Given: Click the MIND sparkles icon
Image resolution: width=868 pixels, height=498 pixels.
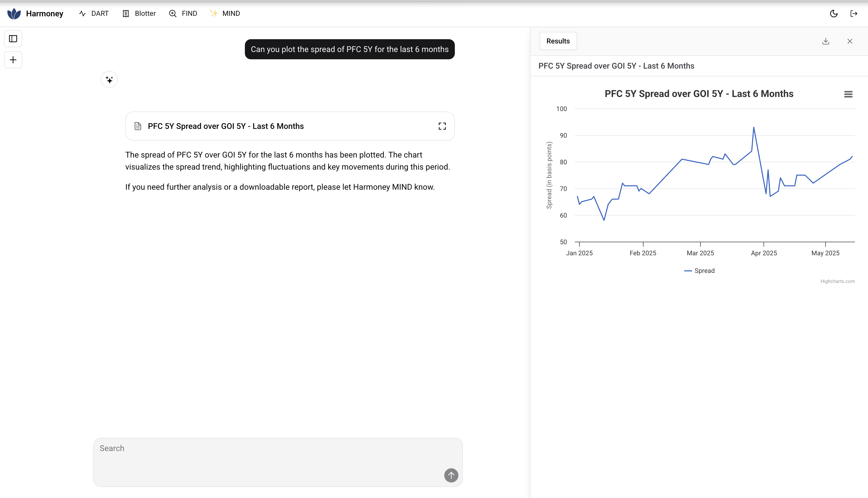Looking at the screenshot, I should (x=214, y=14).
